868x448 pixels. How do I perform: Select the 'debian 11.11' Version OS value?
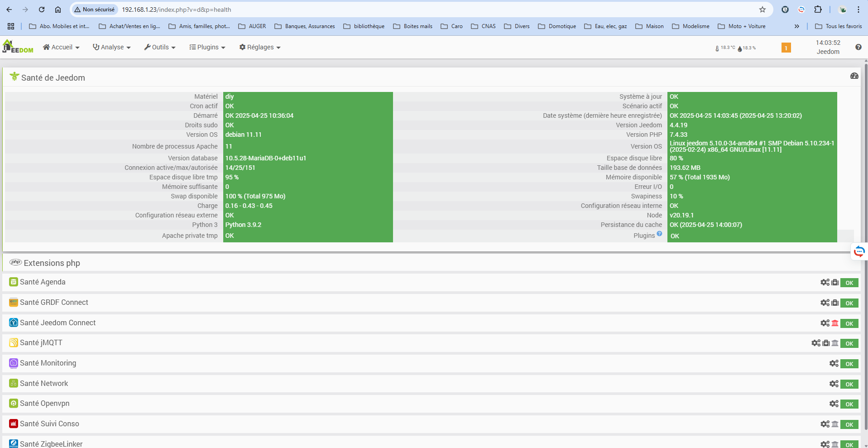pos(244,135)
